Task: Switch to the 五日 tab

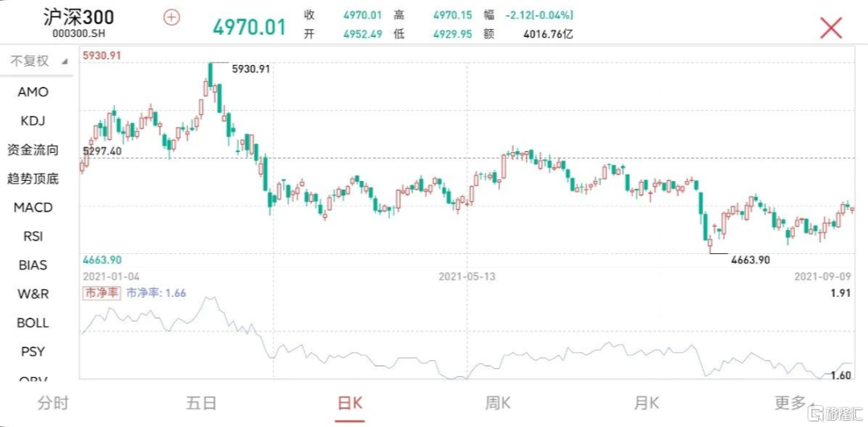Action: pyautogui.click(x=201, y=403)
